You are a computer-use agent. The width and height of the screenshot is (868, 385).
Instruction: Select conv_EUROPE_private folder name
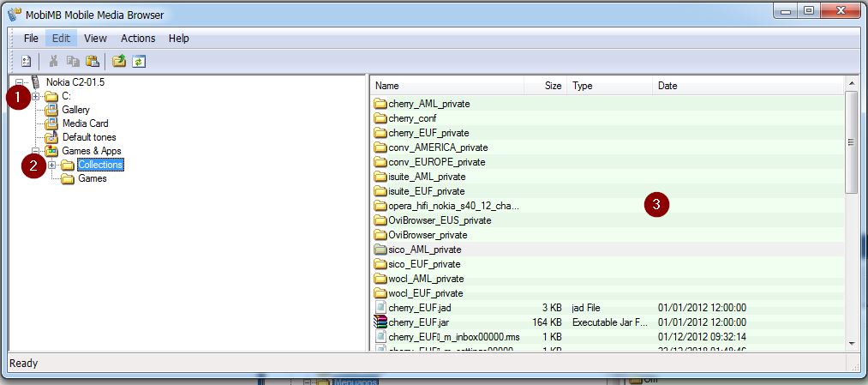pyautogui.click(x=436, y=162)
